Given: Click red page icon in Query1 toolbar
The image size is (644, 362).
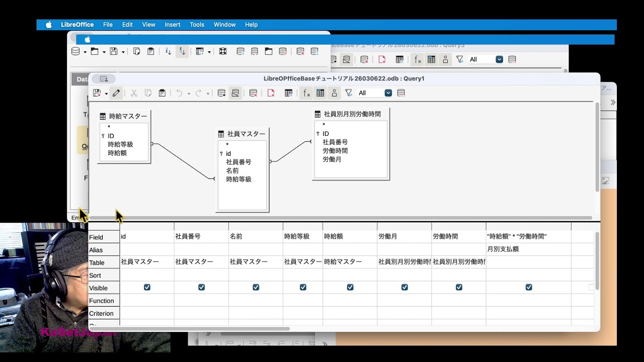Looking at the screenshot, I should point(271,93).
